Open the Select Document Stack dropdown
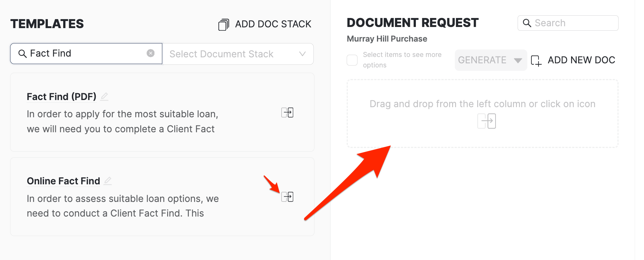Image resolution: width=644 pixels, height=260 pixels. [232, 54]
